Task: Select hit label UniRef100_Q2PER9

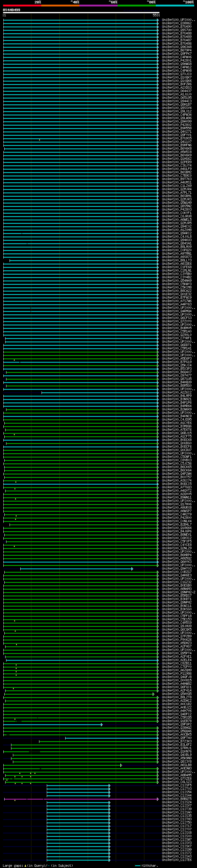Action: (x=176, y=162)
